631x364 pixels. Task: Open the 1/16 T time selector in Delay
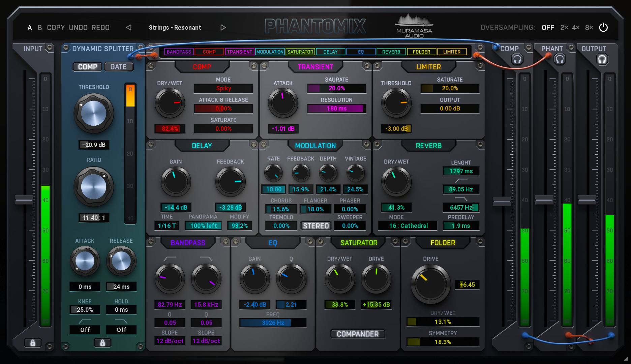click(167, 225)
